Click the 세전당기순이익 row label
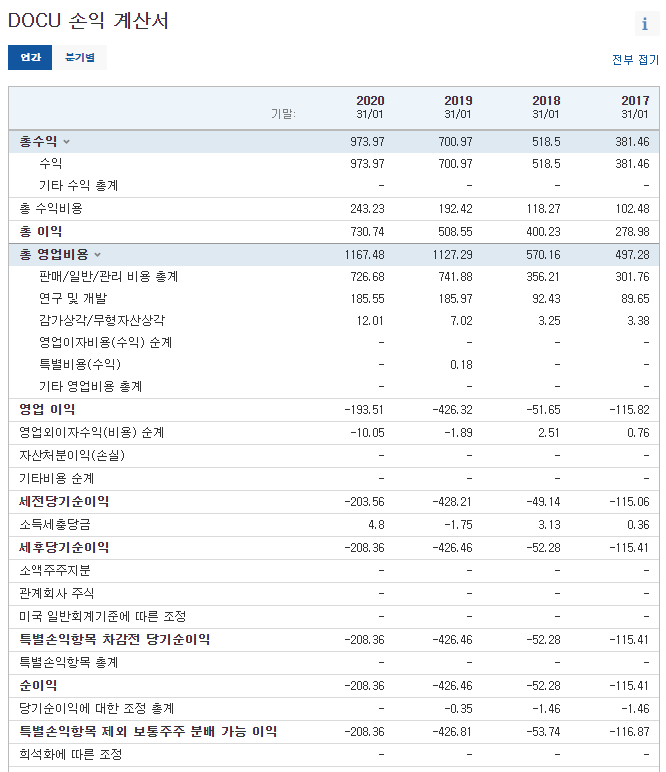The height and width of the screenshot is (772, 666). coord(64,502)
